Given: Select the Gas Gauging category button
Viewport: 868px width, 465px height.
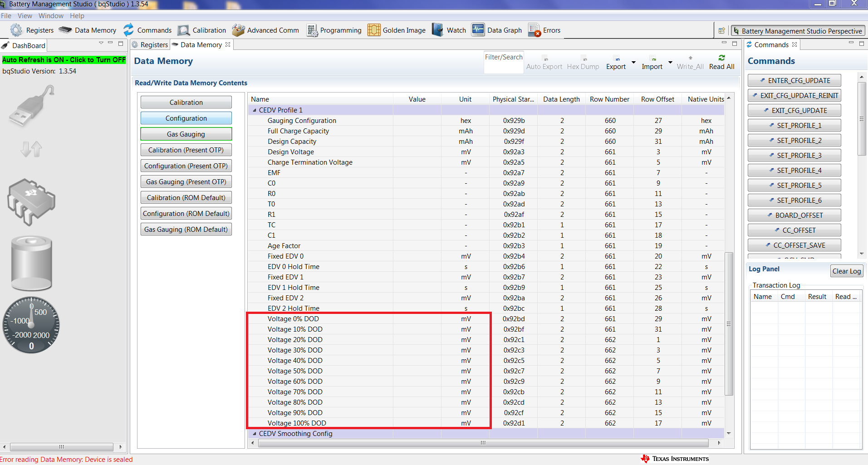Looking at the screenshot, I should [x=186, y=134].
